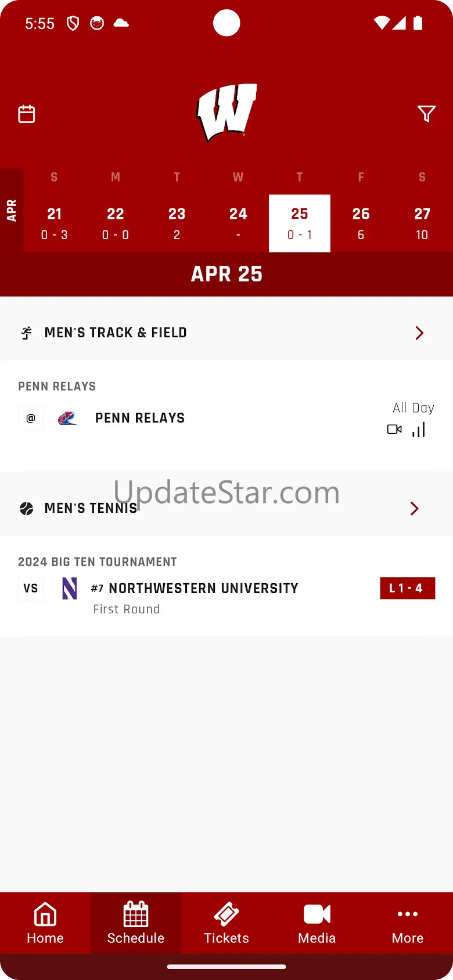
Task: Open the Media tab
Action: click(317, 923)
